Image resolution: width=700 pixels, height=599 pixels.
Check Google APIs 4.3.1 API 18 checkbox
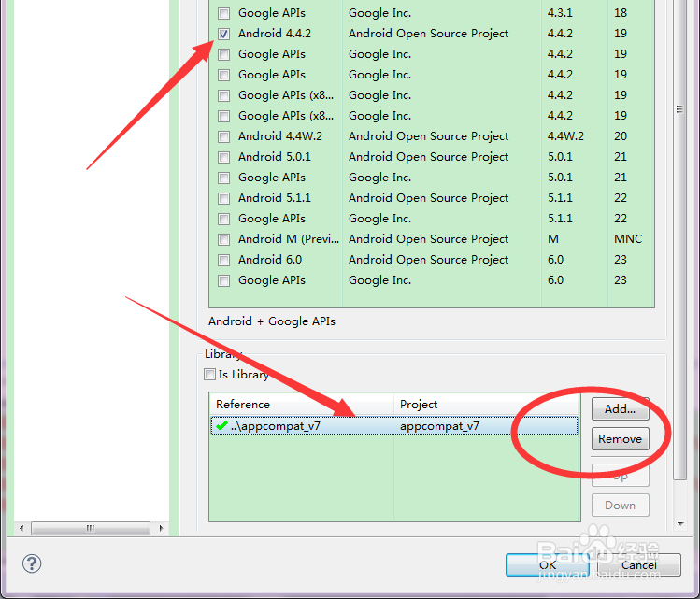pyautogui.click(x=223, y=13)
